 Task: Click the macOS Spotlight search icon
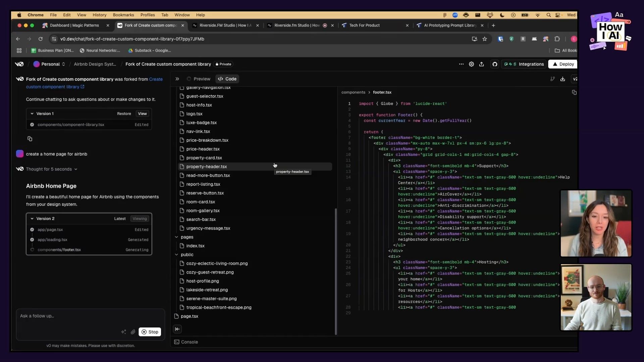point(548,15)
